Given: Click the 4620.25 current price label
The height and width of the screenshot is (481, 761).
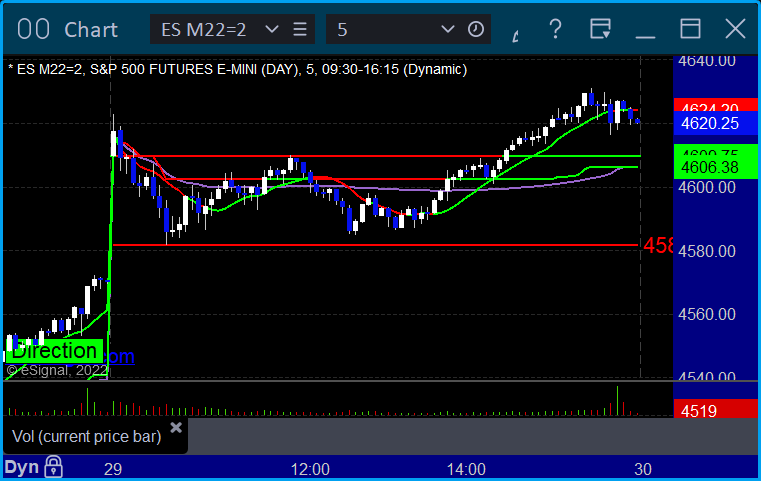Looking at the screenshot, I should (x=715, y=123).
